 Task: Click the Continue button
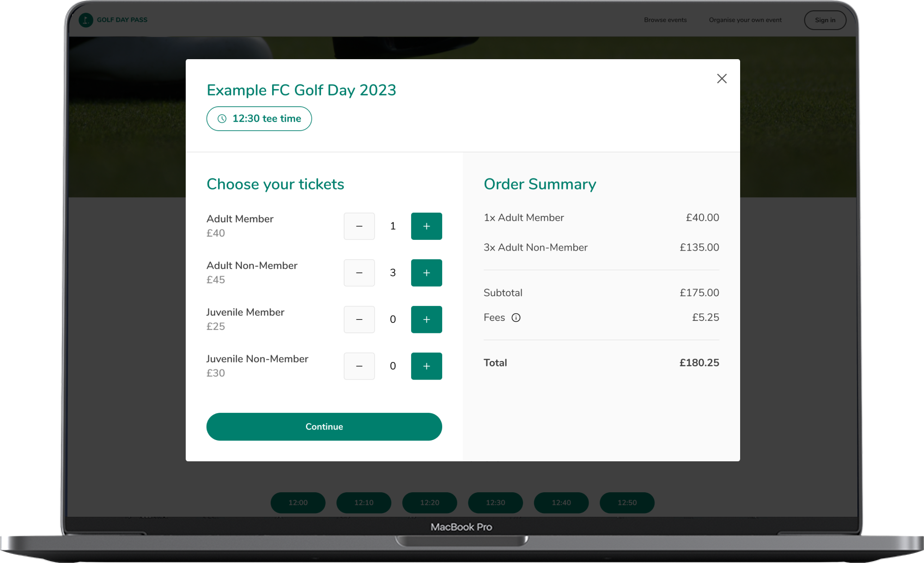pos(324,427)
